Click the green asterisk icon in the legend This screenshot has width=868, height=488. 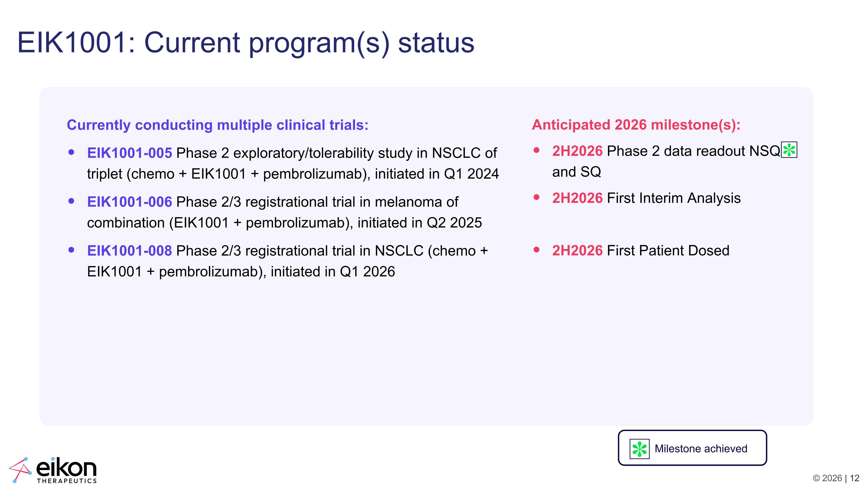point(639,449)
